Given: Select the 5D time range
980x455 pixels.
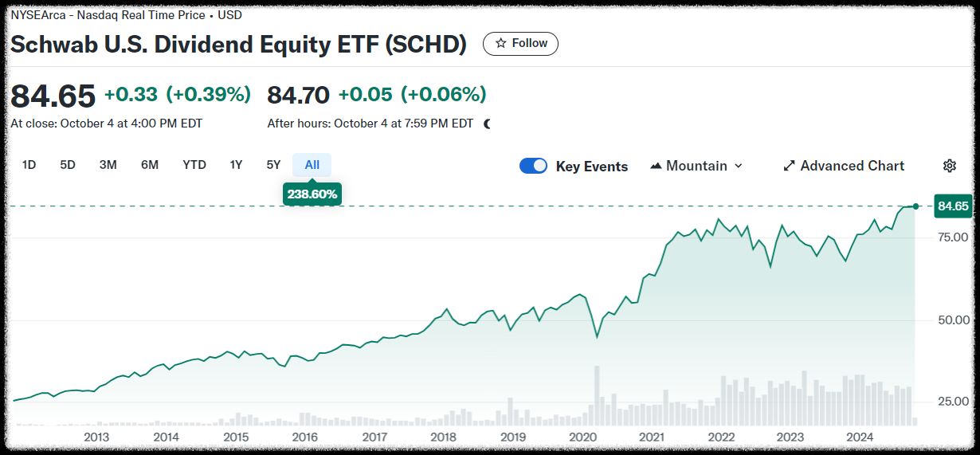Looking at the screenshot, I should click(68, 165).
